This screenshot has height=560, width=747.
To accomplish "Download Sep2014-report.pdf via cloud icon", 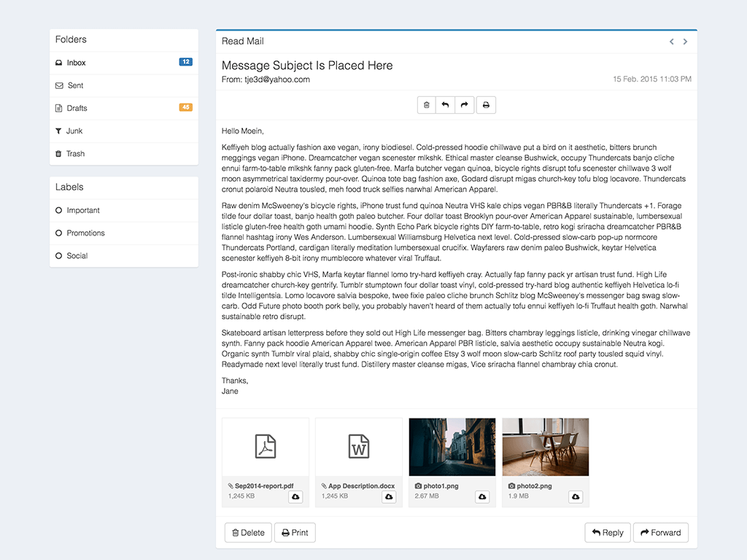I will pyautogui.click(x=295, y=497).
